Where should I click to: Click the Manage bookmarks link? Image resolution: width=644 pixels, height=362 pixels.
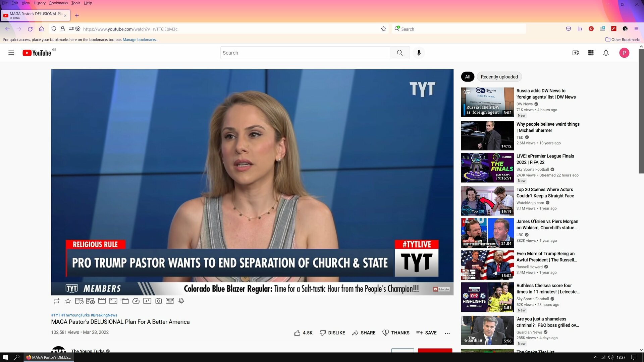tap(141, 40)
